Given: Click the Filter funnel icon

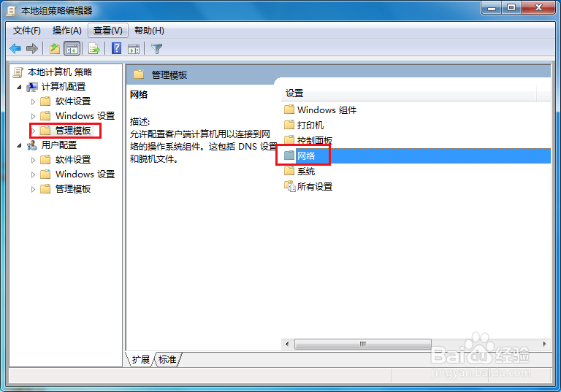Looking at the screenshot, I should tap(156, 49).
